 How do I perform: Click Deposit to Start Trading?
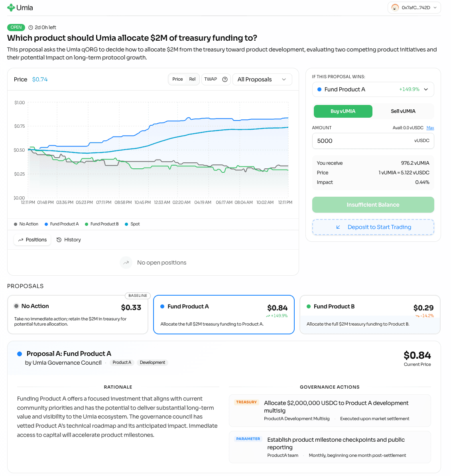pyautogui.click(x=373, y=227)
